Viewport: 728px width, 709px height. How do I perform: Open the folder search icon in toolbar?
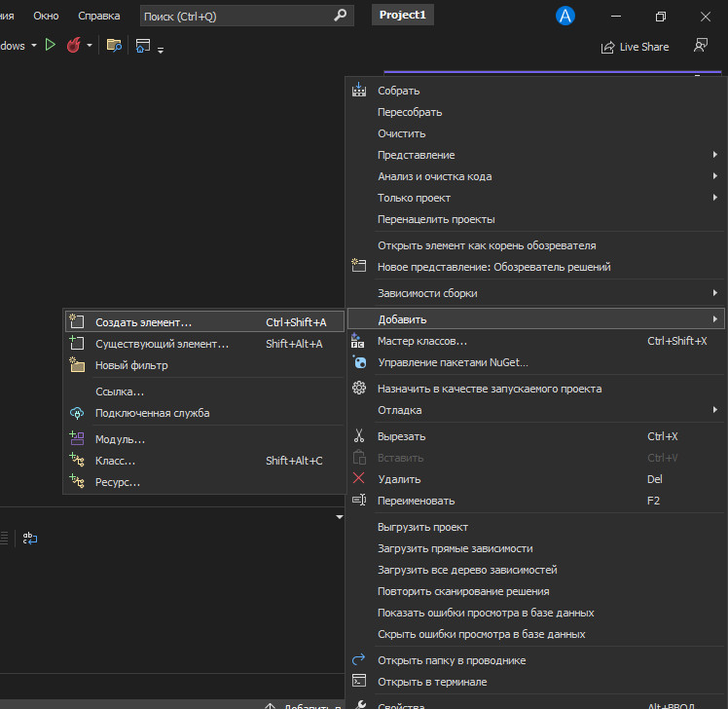pos(114,45)
